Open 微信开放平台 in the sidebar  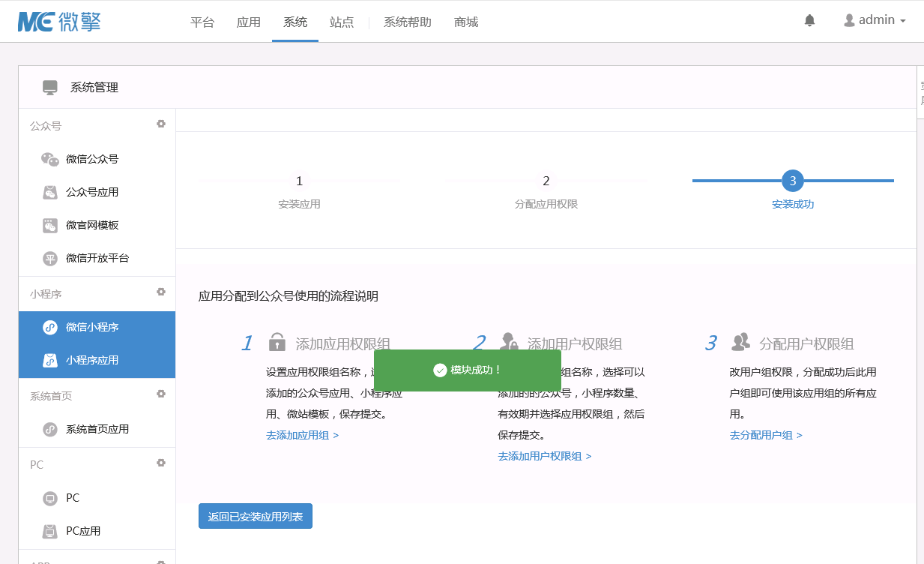tap(97, 258)
